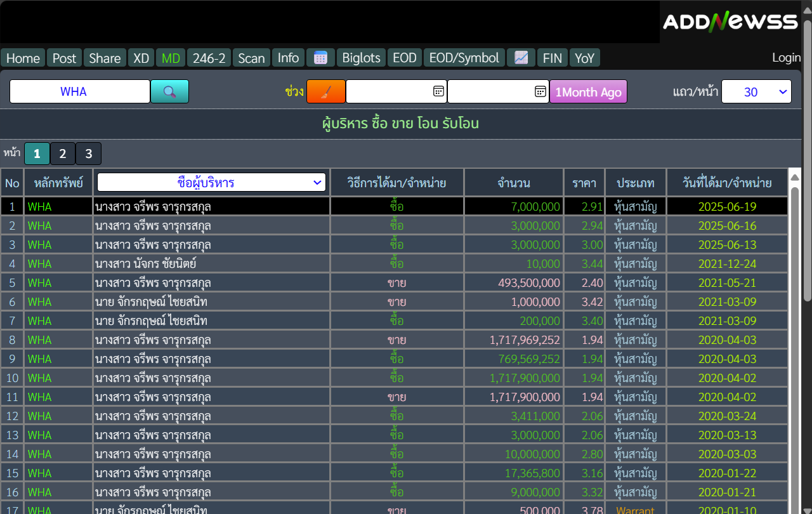Screen dimensions: 812x514
Task: Click the ADDNEWSS logo
Action: (730, 22)
